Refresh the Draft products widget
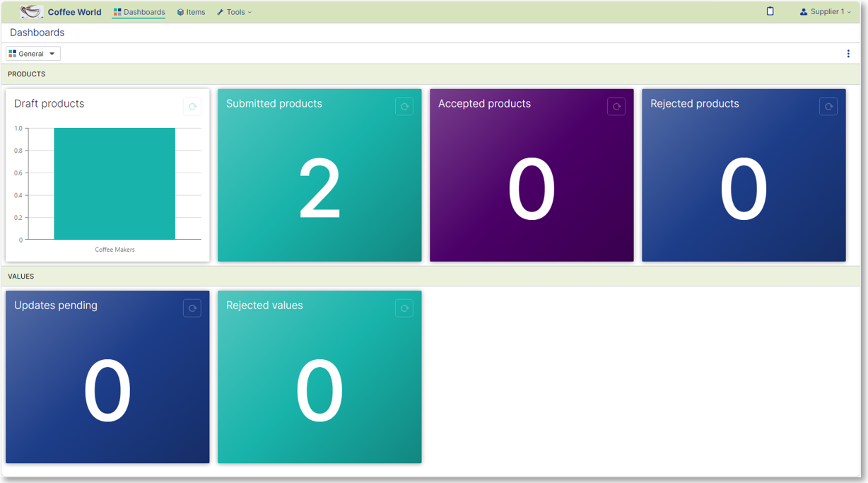This screenshot has width=868, height=483. pyautogui.click(x=192, y=107)
